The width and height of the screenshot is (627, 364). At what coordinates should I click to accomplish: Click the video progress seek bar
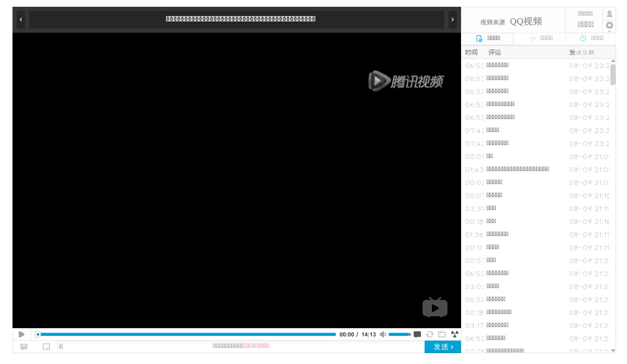(187, 334)
